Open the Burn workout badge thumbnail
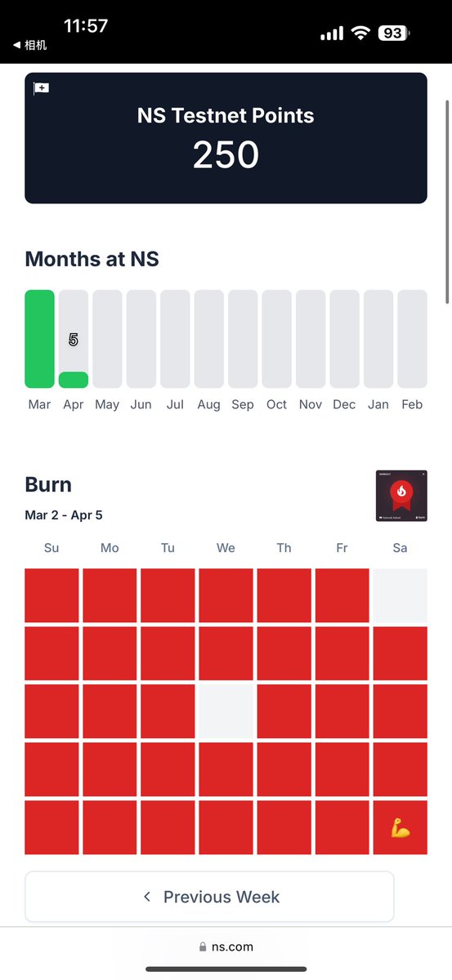 point(401,496)
